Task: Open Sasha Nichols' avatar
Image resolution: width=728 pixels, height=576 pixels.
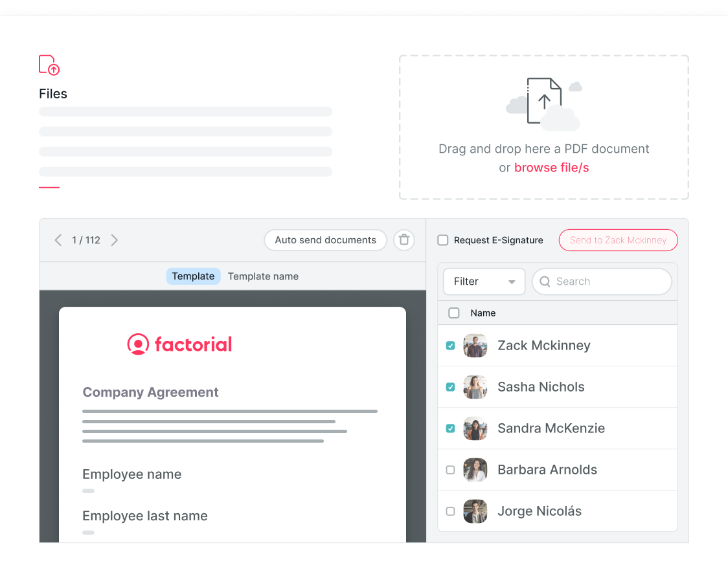Action: (x=475, y=387)
